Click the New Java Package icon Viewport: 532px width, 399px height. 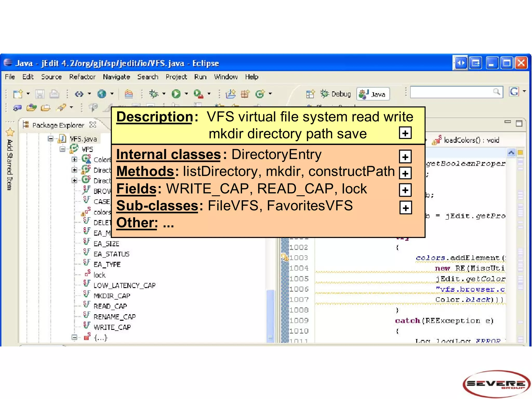(245, 94)
